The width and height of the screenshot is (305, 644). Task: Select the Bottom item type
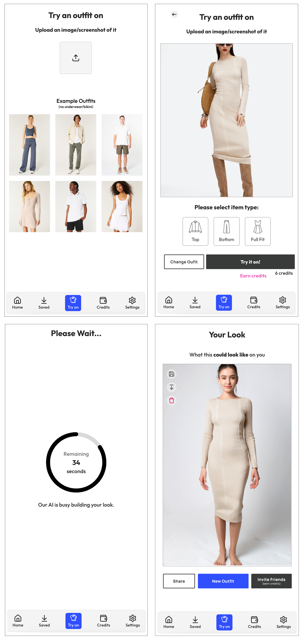[x=227, y=231]
